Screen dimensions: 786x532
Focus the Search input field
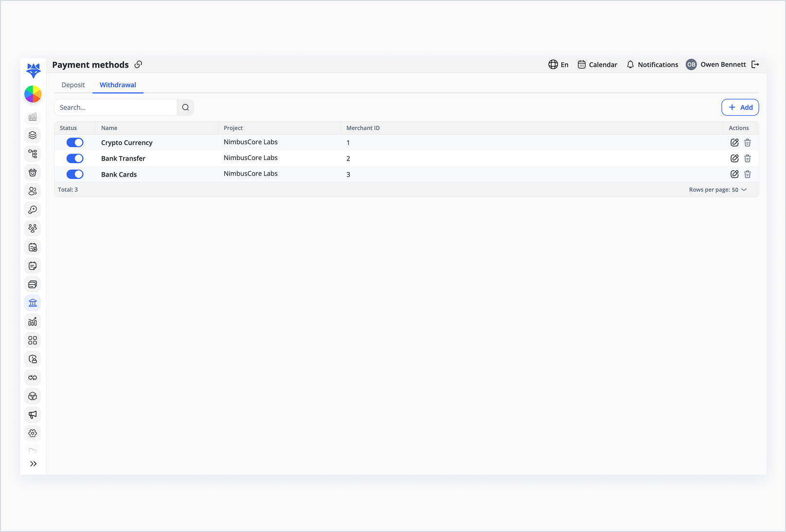tap(116, 107)
